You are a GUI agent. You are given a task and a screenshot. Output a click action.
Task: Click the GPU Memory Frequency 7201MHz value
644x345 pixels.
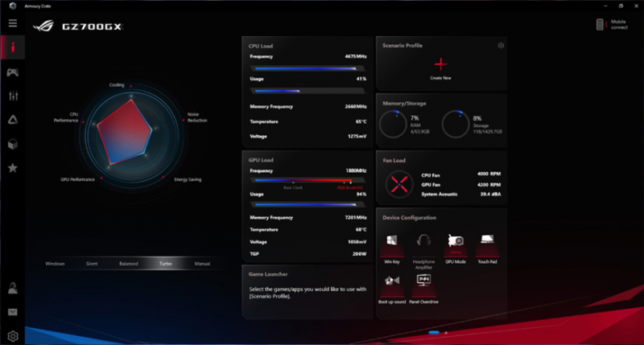[356, 217]
